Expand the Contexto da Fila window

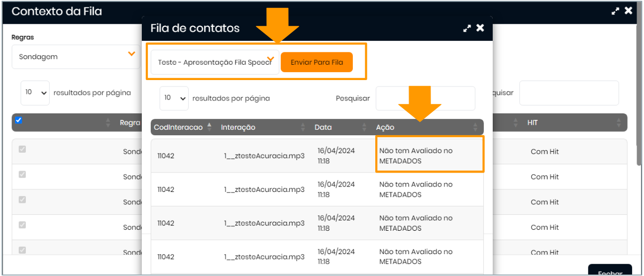(616, 11)
